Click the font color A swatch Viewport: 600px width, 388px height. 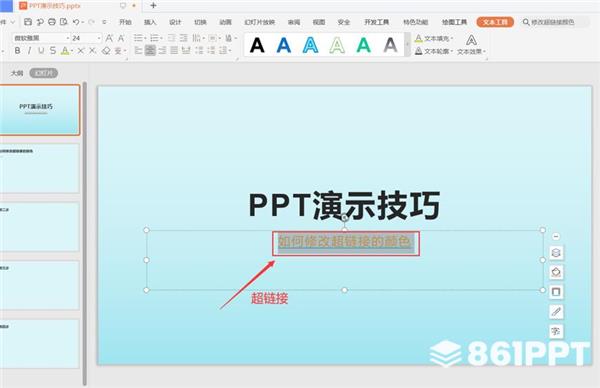pos(65,51)
